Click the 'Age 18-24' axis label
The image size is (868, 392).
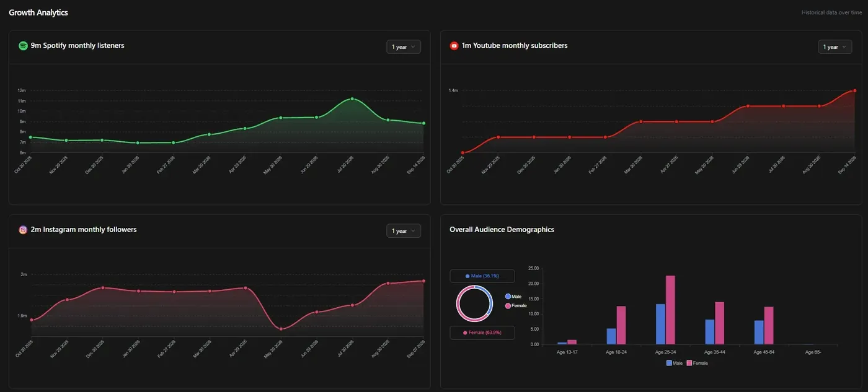[x=616, y=352]
